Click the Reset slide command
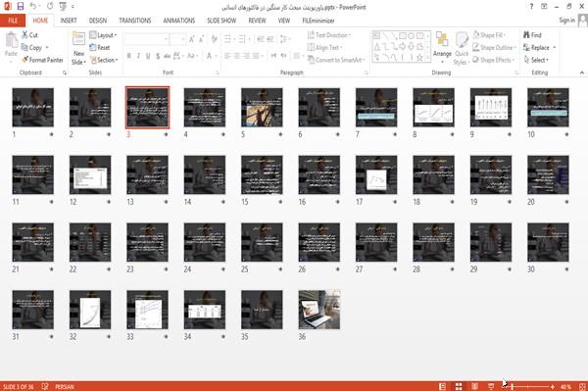Screen dimensions: 588x391 click(x=100, y=48)
